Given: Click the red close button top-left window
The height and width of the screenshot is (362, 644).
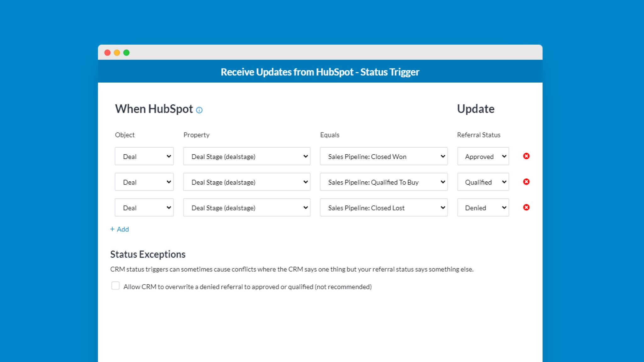Looking at the screenshot, I should point(108,52).
